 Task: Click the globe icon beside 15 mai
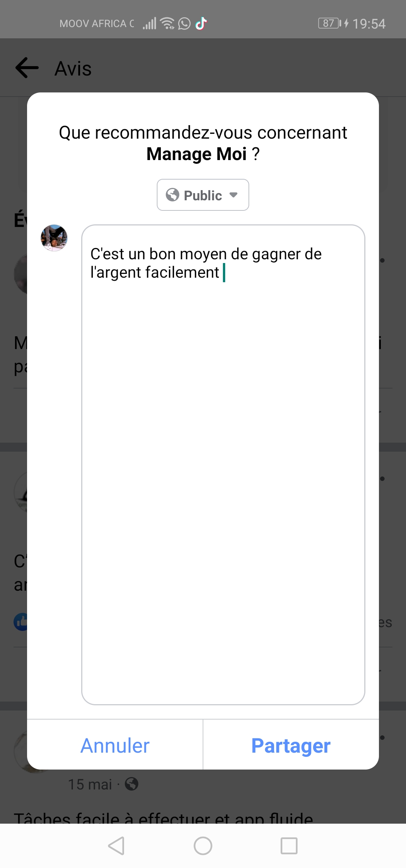coord(132,784)
